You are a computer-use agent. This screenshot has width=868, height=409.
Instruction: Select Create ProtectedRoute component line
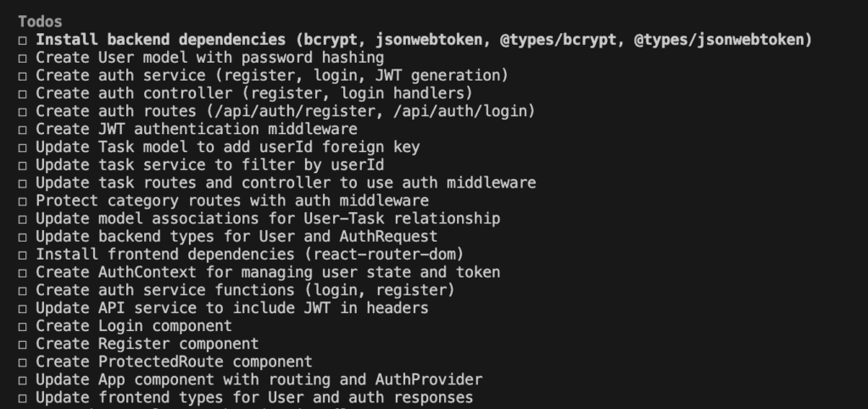point(174,361)
